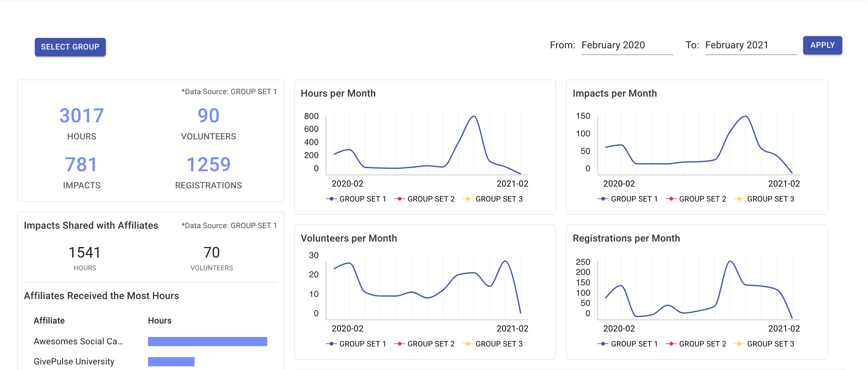Image resolution: width=868 pixels, height=370 pixels.
Task: Toggle GROUP SET 3 in Hours per Month legend
Action: click(x=492, y=199)
